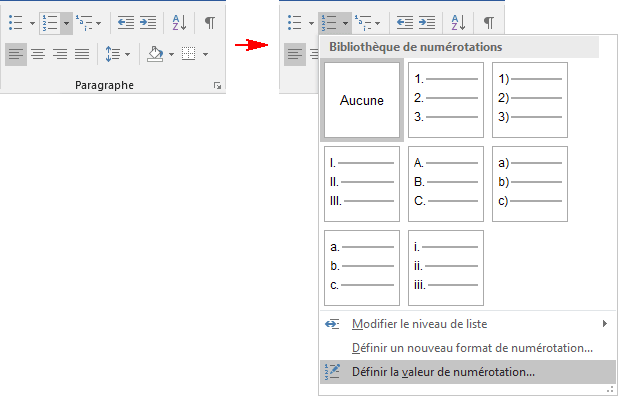Click the gallery resize grip corner

[x=611, y=389]
